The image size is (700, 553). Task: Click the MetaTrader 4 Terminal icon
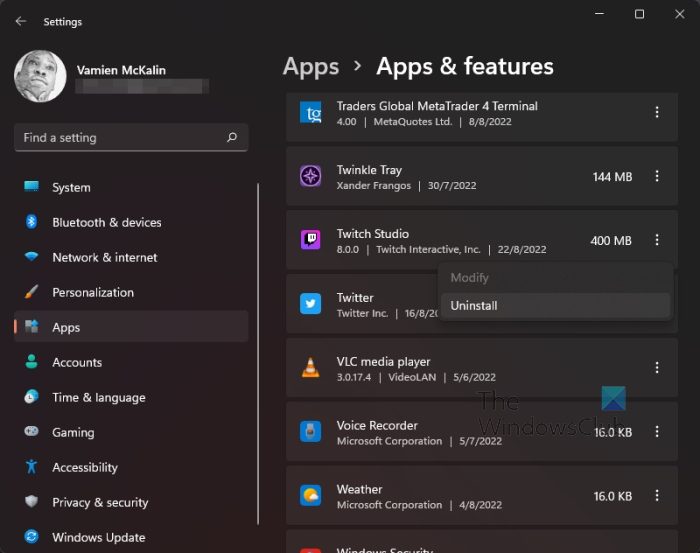pyautogui.click(x=311, y=113)
